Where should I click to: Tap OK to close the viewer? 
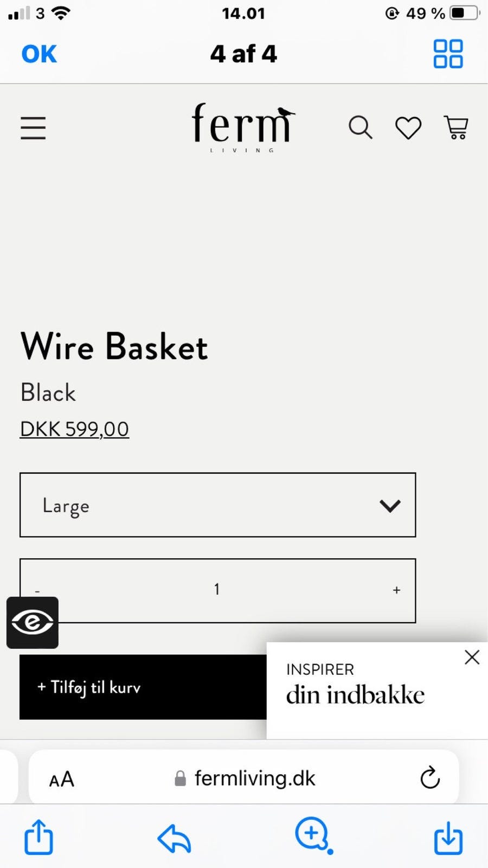[39, 54]
